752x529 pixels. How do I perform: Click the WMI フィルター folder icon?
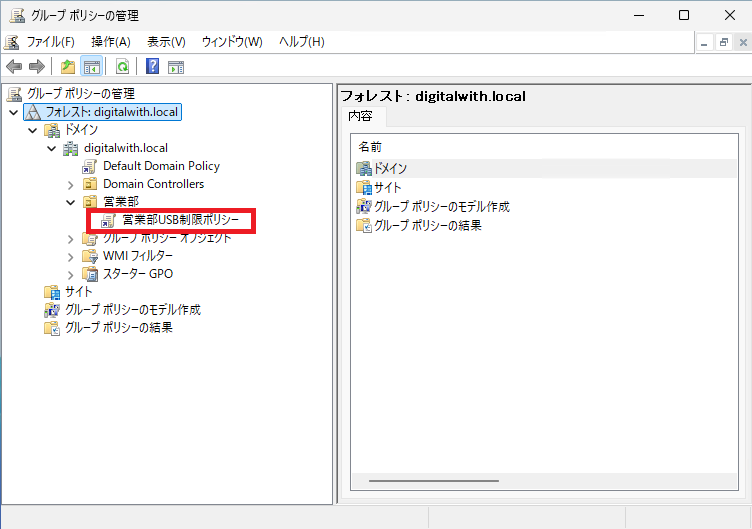point(90,256)
